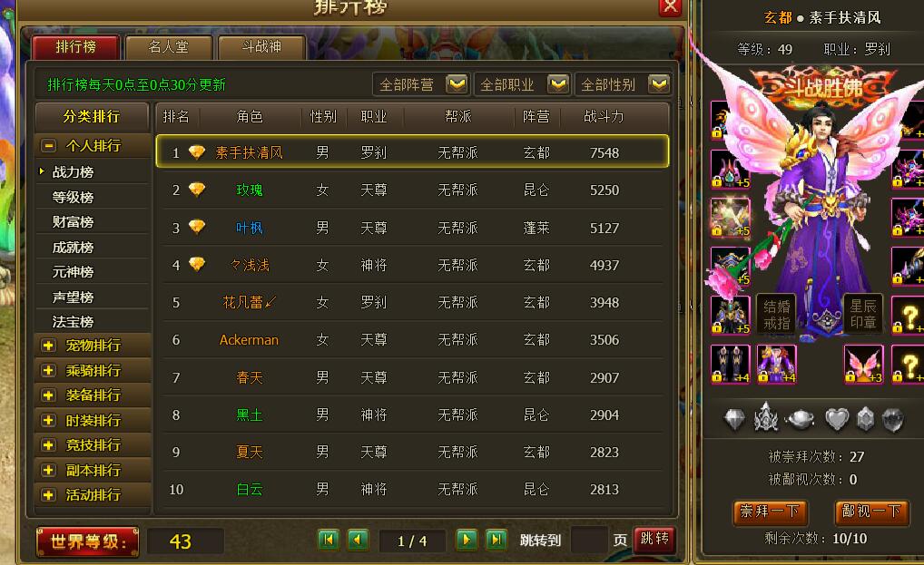Screen dimensions: 924x565
Task: Go to the next ranking page
Action: pyautogui.click(x=467, y=539)
